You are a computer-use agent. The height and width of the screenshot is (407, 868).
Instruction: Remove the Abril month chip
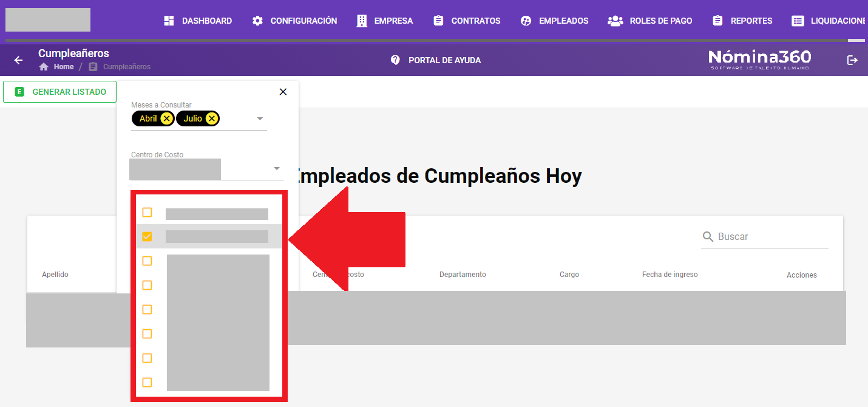[x=166, y=118]
